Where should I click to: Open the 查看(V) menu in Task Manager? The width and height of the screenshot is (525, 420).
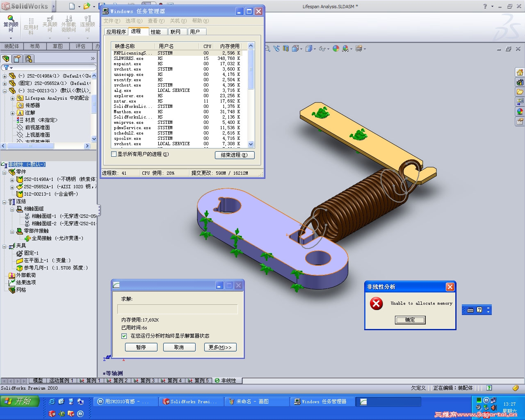click(x=156, y=21)
